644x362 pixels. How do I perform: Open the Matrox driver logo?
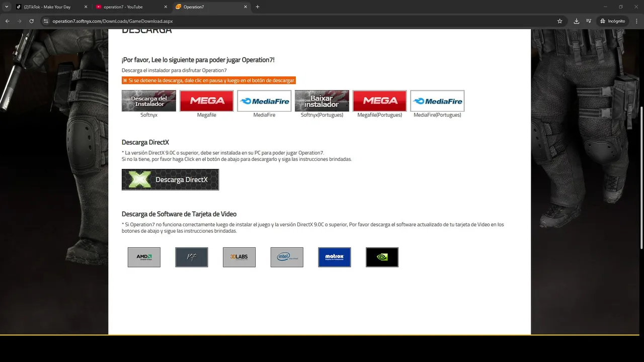click(335, 257)
